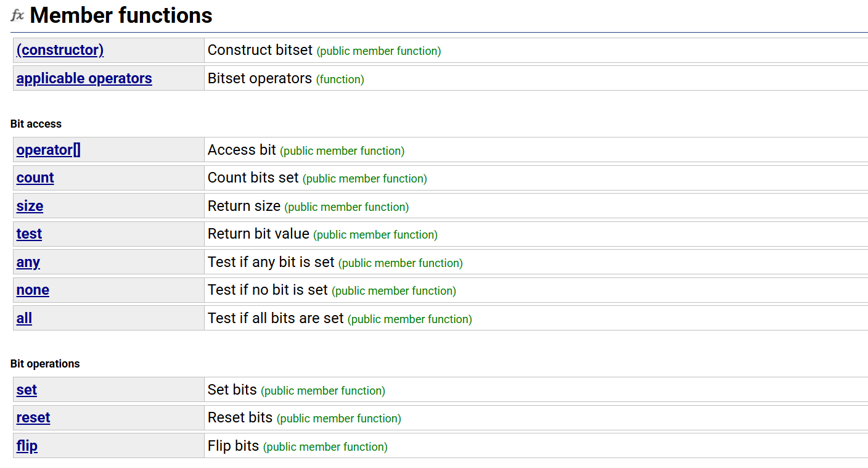Open the flip function link
868x468 pixels.
27,446
